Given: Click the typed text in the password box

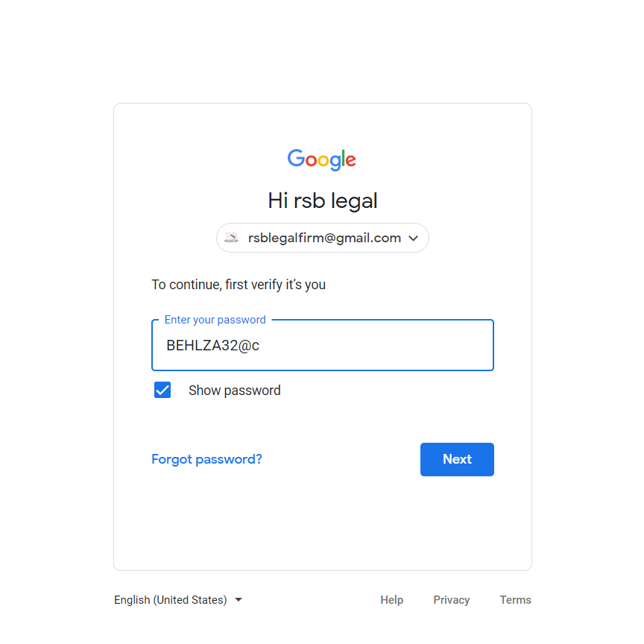Looking at the screenshot, I should pyautogui.click(x=212, y=346).
